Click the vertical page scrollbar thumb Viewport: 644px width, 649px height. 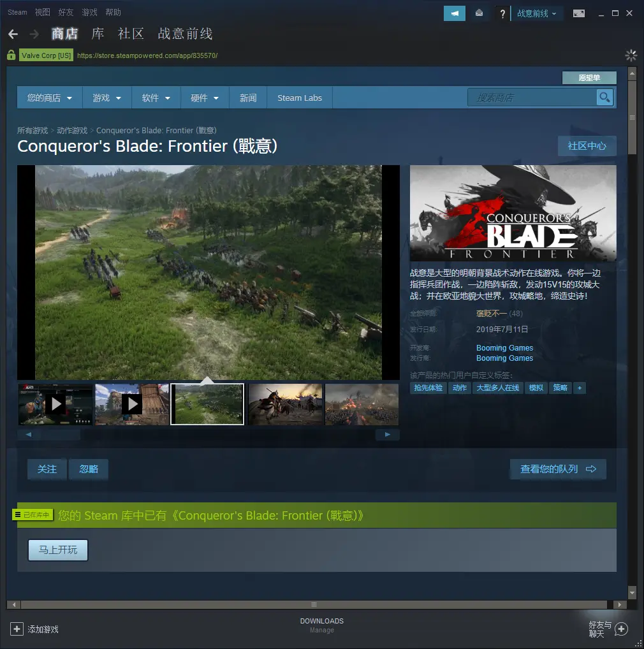(x=632, y=117)
